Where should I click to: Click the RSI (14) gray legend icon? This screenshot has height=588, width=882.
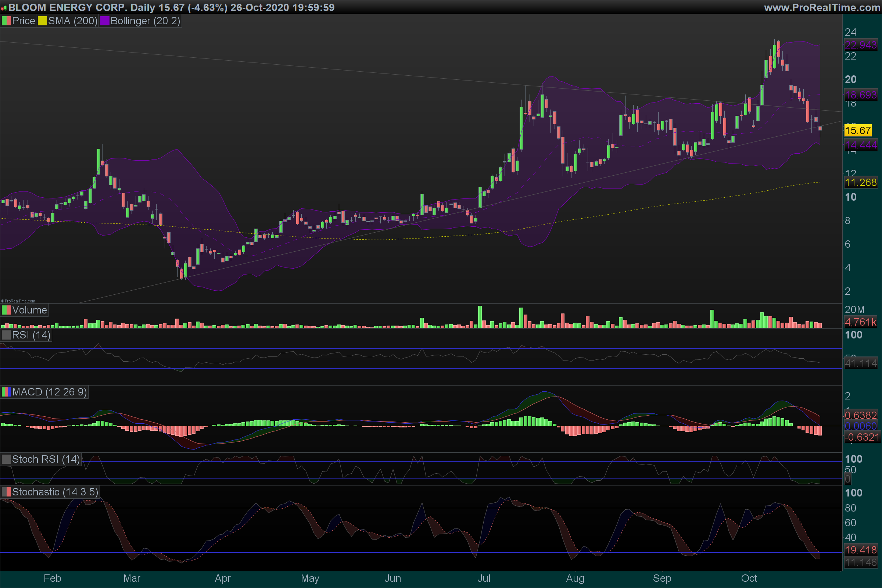(6, 335)
